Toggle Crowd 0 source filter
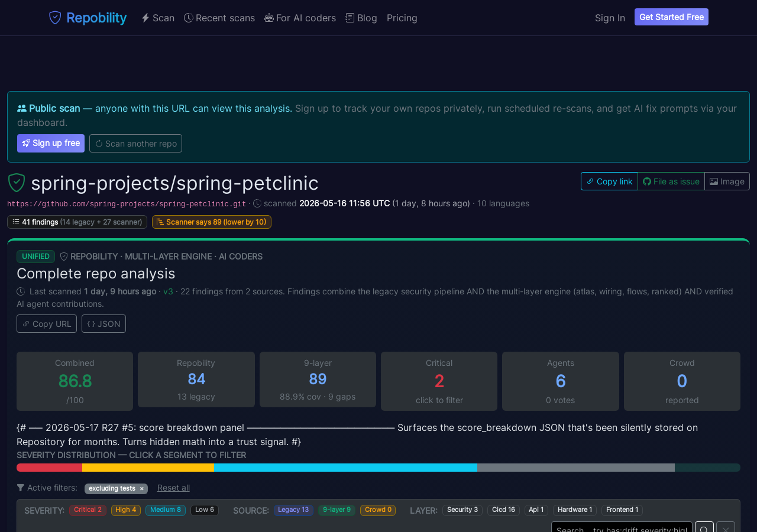This screenshot has width=757, height=532. [x=378, y=510]
